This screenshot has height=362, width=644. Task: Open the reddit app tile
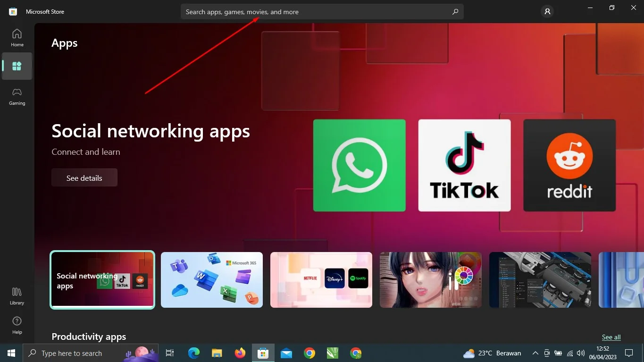tap(569, 165)
